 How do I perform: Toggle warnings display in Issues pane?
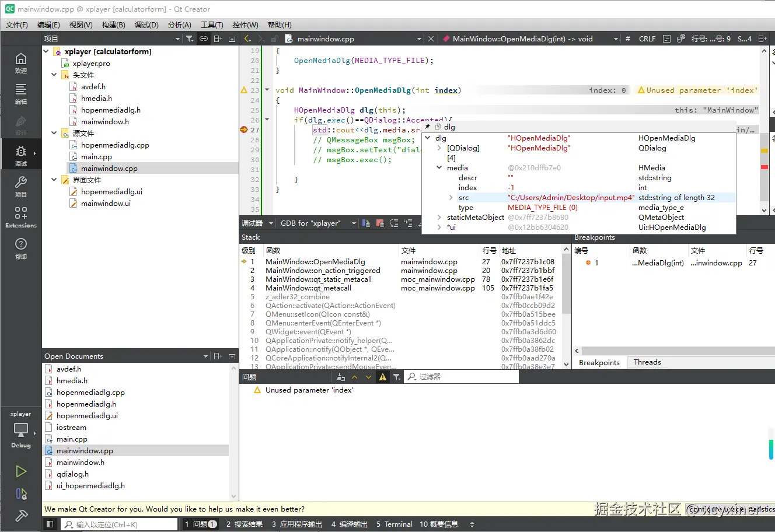pos(383,377)
